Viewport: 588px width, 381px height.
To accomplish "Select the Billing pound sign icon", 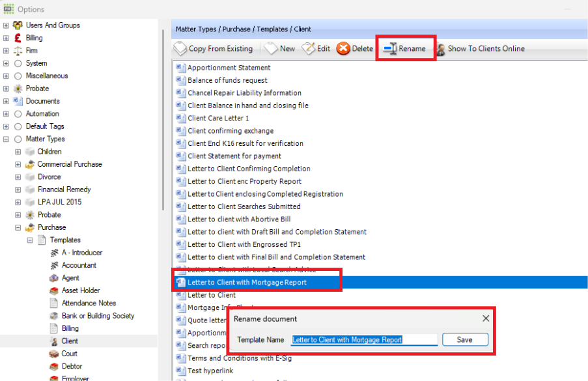I will (x=18, y=38).
